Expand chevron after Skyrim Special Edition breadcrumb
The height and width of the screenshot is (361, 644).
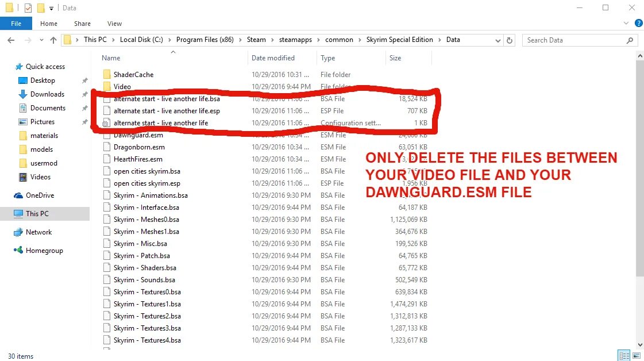click(x=439, y=40)
